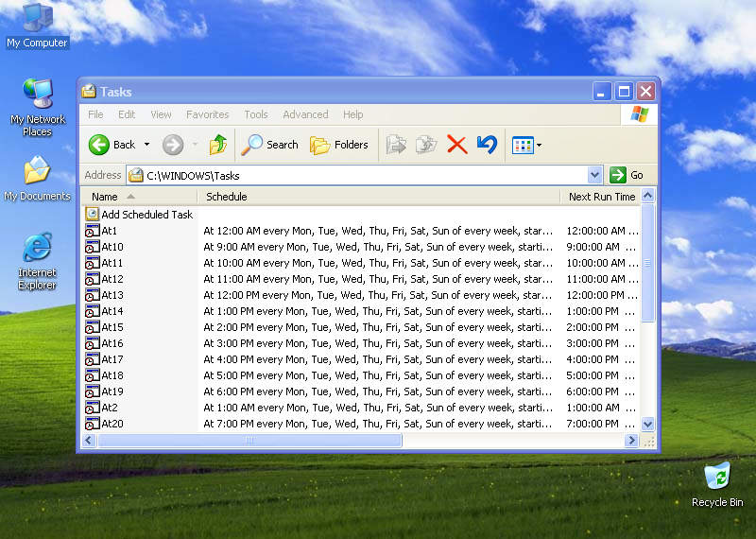Select the My Computer desktop icon
This screenshot has width=756, height=539.
click(37, 26)
